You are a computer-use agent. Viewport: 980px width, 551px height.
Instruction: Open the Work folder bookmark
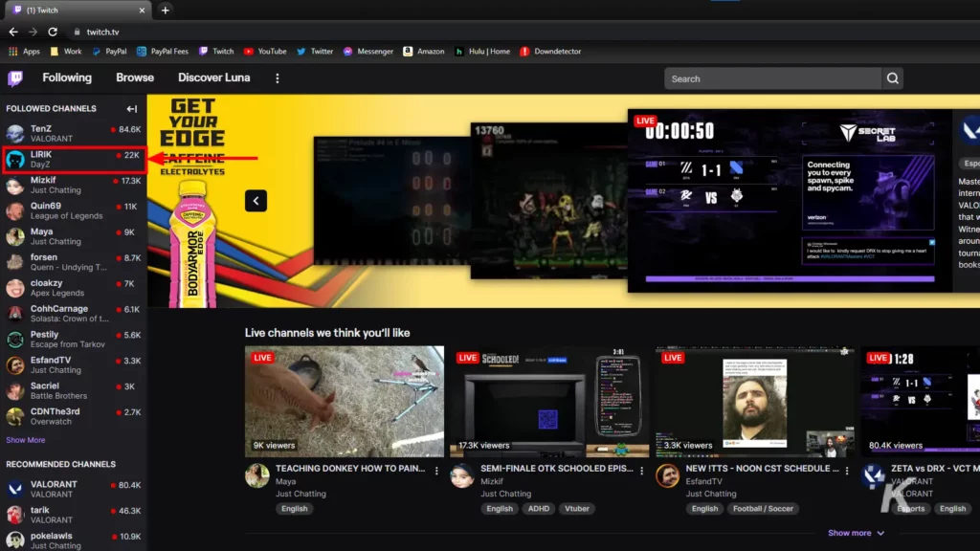[x=66, y=52]
